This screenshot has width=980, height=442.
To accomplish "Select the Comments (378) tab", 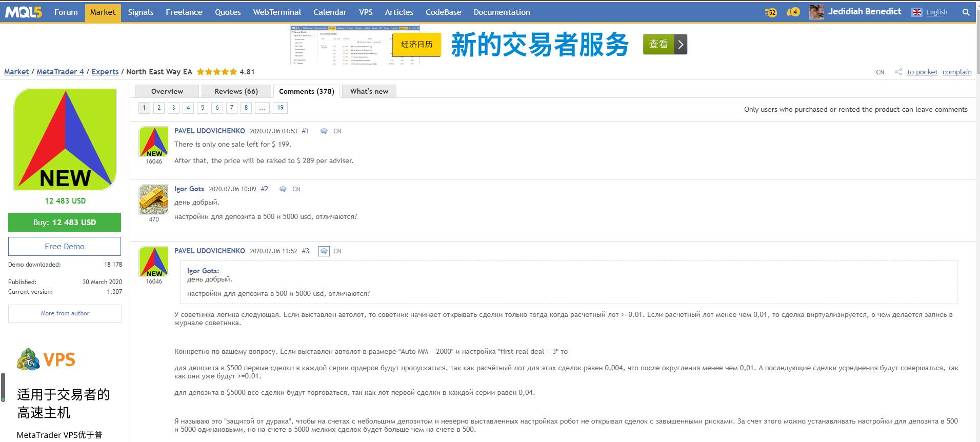I will pos(307,91).
